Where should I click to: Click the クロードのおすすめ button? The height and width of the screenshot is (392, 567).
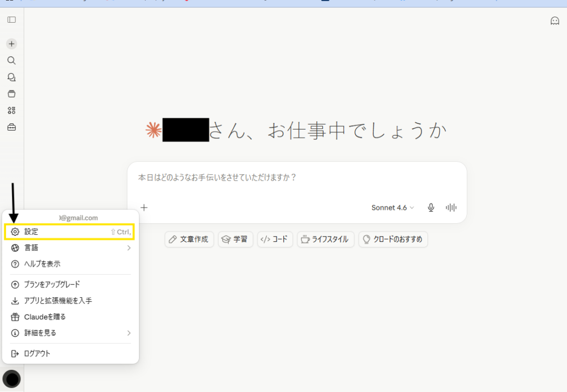[393, 239]
